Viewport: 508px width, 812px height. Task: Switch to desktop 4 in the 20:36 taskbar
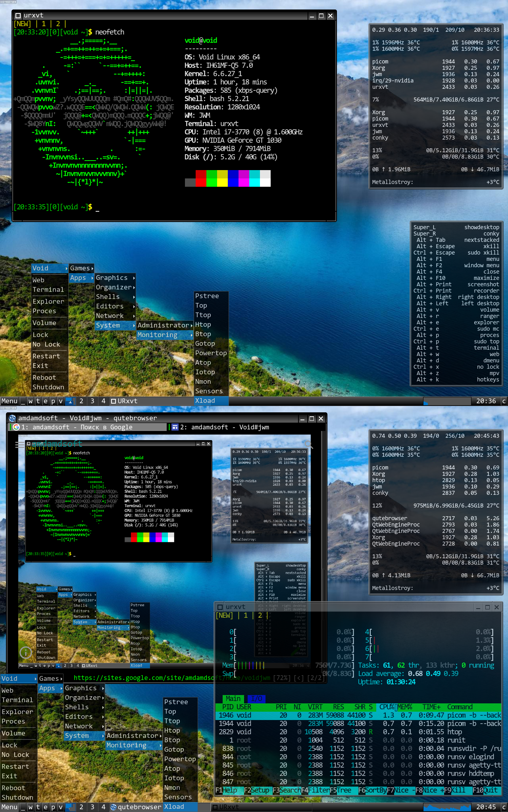104,401
